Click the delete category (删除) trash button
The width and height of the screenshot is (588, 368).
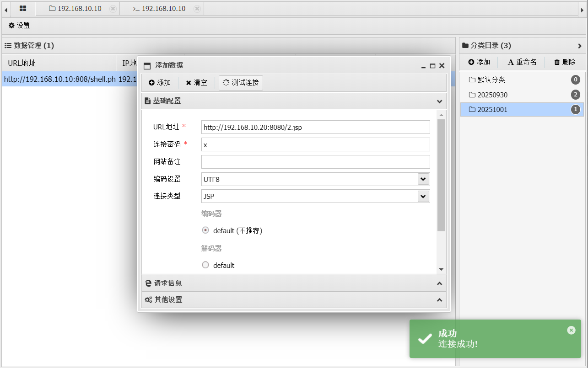[x=564, y=62]
